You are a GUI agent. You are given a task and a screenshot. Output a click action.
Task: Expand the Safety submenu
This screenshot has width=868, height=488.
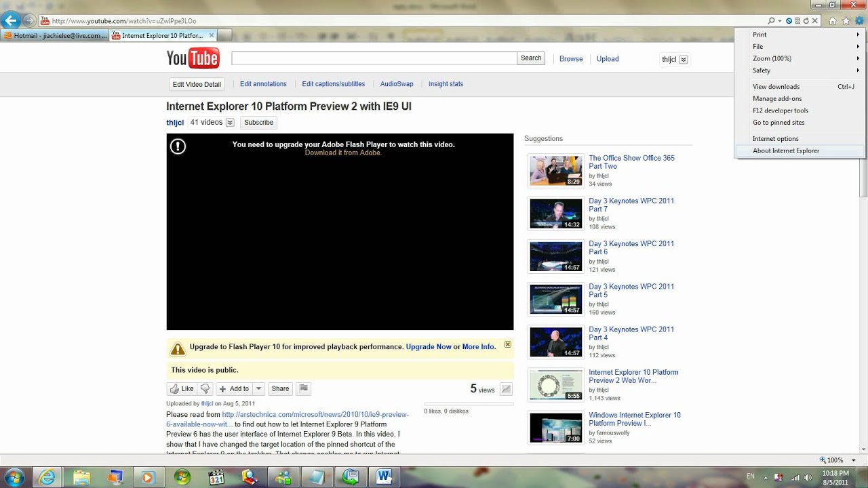(x=800, y=70)
